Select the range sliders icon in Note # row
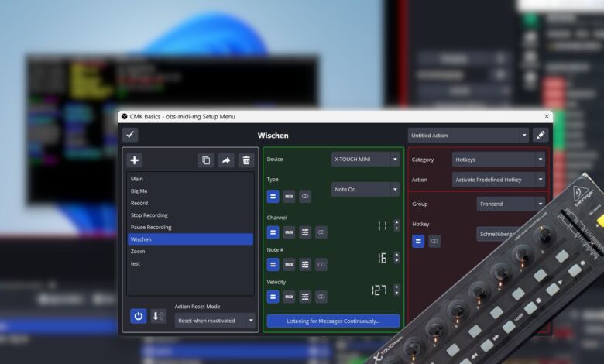The width and height of the screenshot is (604, 364). tap(305, 265)
